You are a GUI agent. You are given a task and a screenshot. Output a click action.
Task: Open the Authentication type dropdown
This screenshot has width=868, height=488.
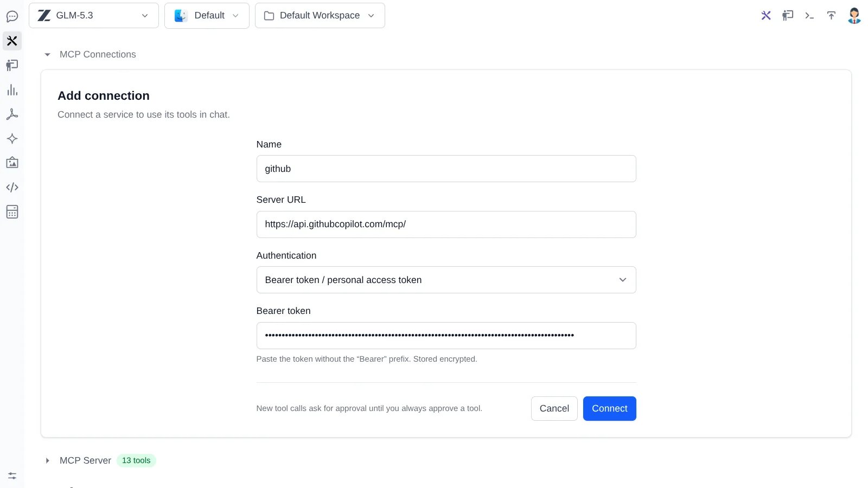point(446,280)
